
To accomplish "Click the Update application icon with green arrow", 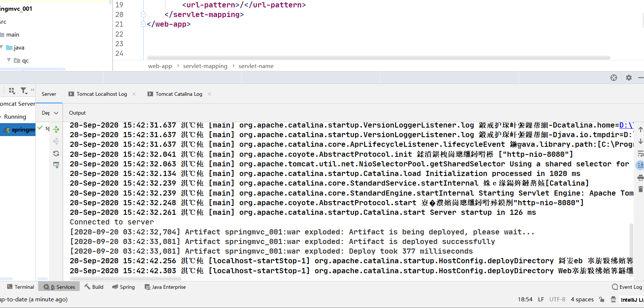I will point(56,165).
